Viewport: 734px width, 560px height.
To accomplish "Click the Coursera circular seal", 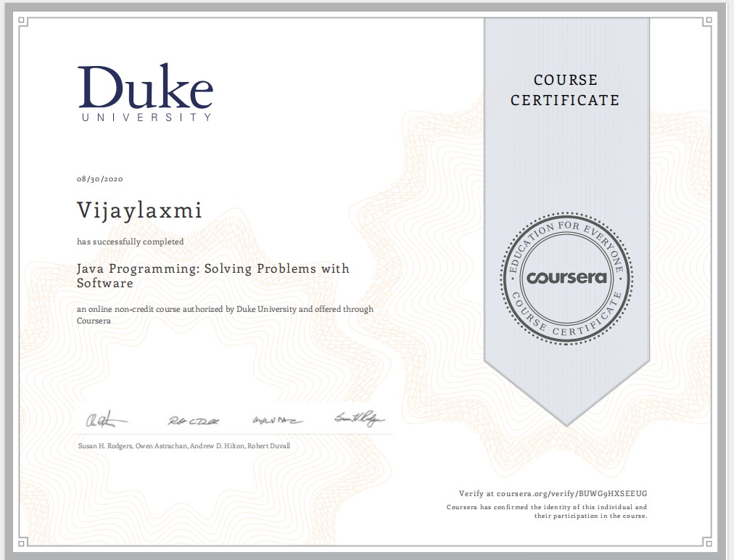I will click(x=566, y=279).
